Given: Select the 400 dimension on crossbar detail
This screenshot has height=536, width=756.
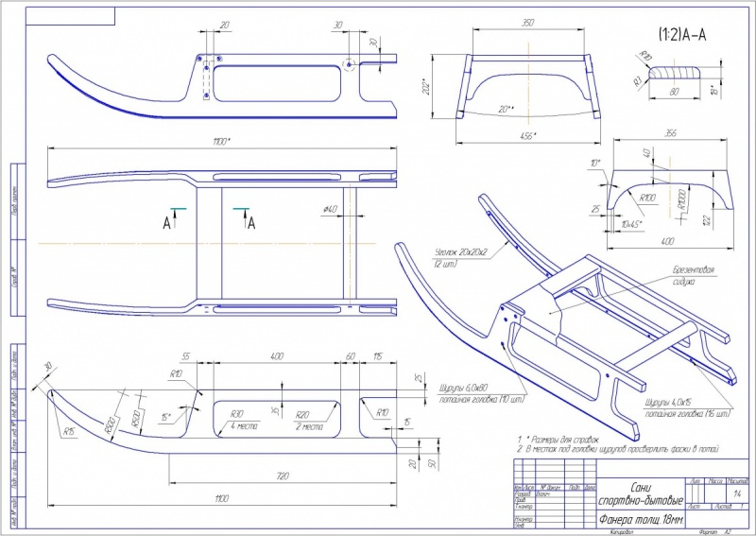Looking at the screenshot, I should pos(667,242).
